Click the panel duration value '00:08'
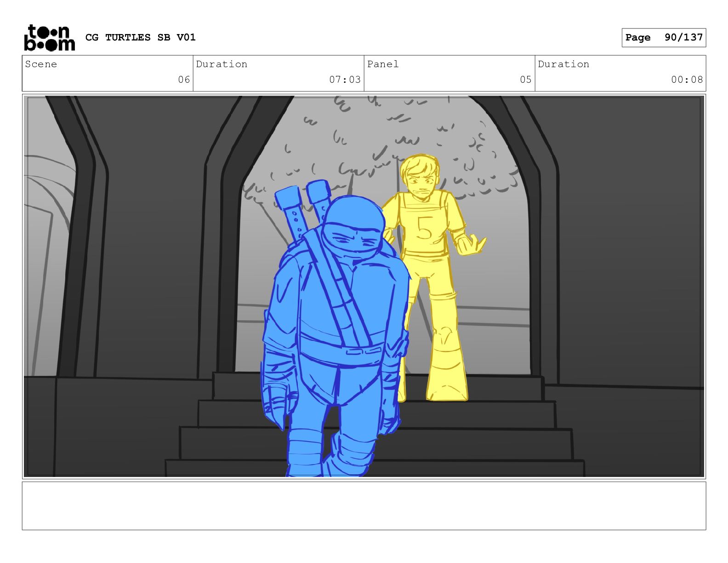The height and width of the screenshot is (563, 728). 687,80
